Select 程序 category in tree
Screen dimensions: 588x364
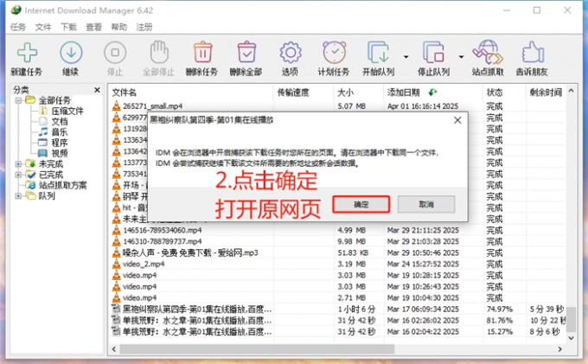(60, 143)
